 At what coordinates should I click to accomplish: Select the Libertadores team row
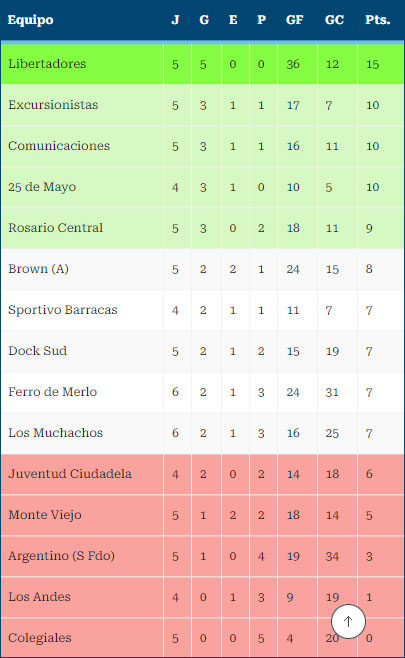point(202,64)
